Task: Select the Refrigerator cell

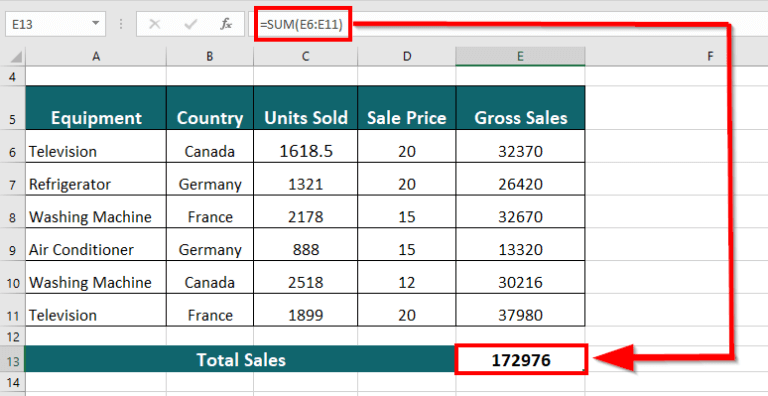Action: tap(96, 179)
